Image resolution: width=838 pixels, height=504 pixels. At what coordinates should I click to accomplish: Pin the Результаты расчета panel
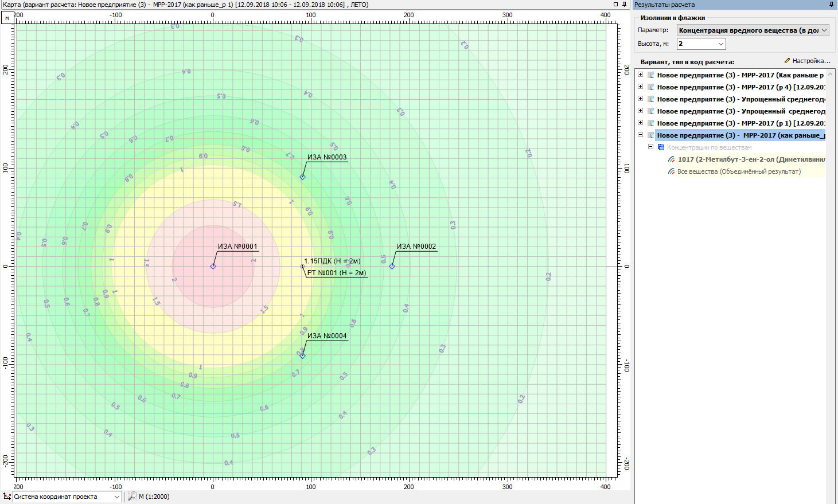832,5
